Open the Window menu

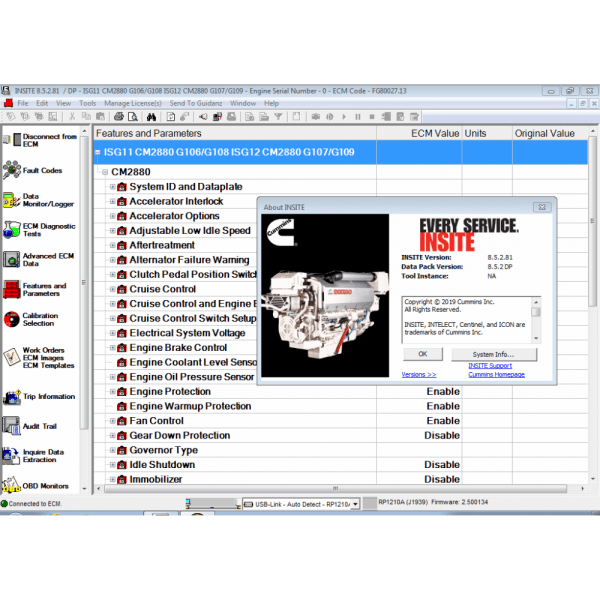[243, 103]
